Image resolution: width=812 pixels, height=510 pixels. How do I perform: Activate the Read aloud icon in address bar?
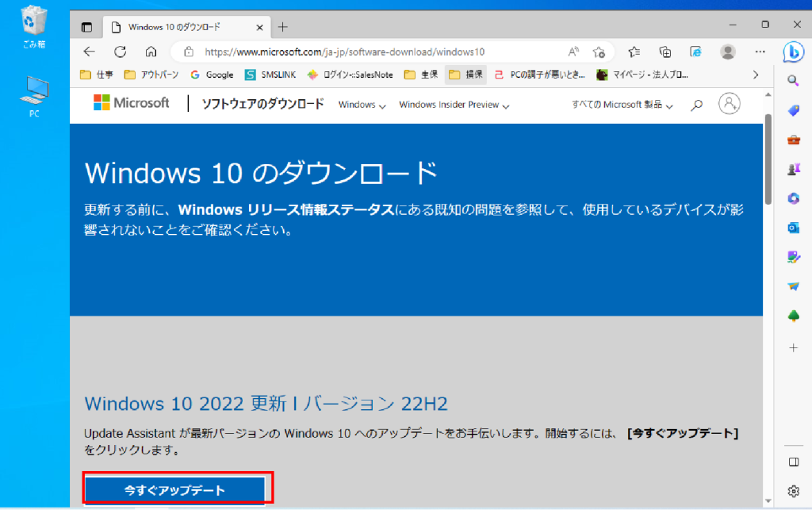tap(573, 52)
